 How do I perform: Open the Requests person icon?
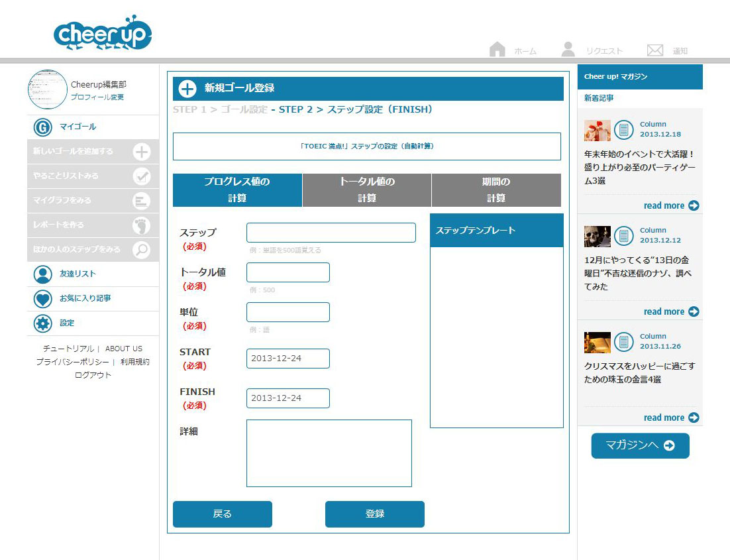click(x=568, y=50)
